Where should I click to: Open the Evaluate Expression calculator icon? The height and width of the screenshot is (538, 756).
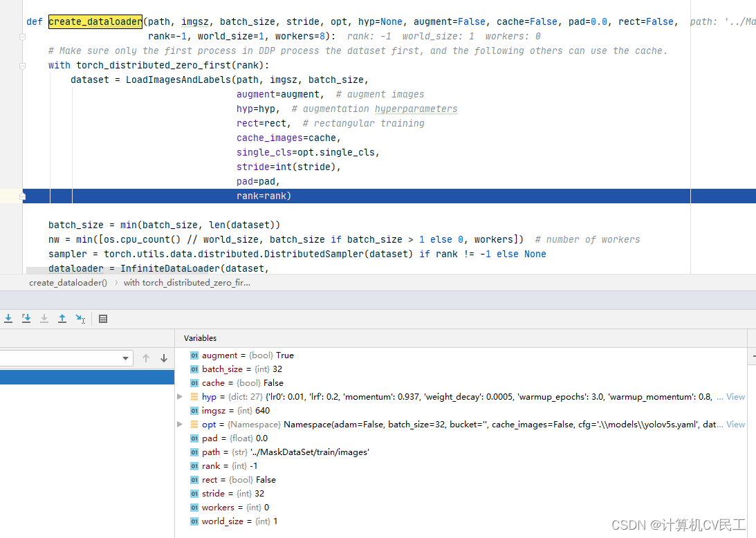coord(102,319)
